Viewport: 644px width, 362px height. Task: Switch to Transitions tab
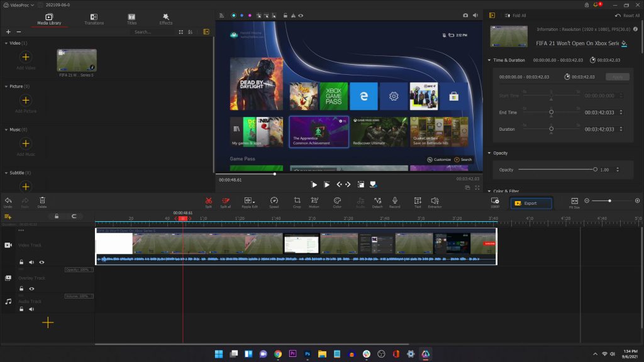pyautogui.click(x=94, y=19)
